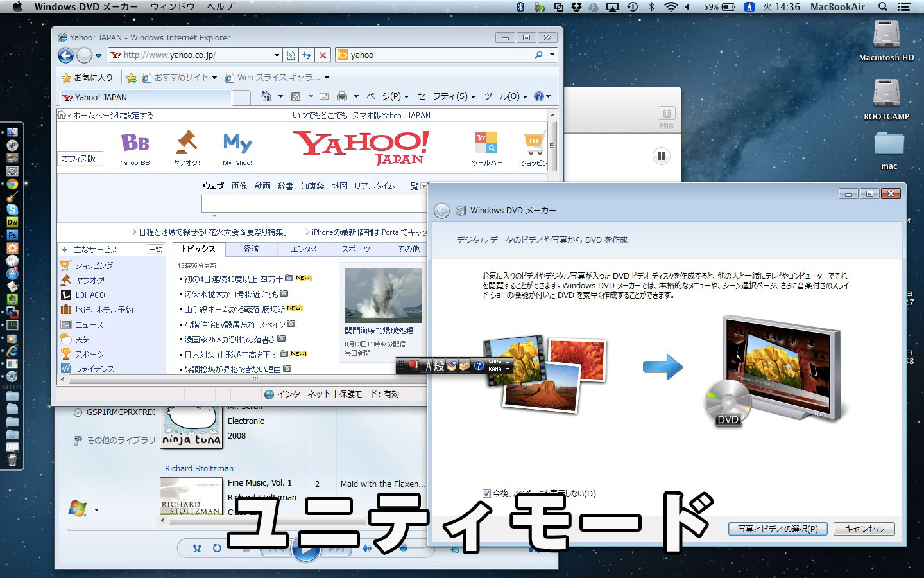Open the search provider dropdown arrow
Image resolution: width=924 pixels, height=578 pixels.
552,55
